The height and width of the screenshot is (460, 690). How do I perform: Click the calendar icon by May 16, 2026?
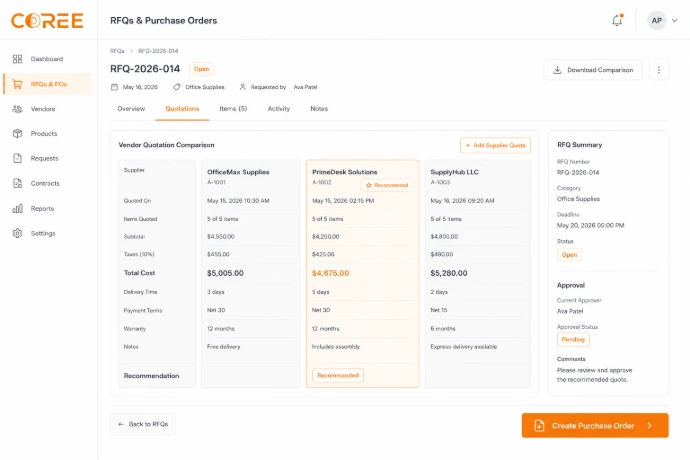114,87
